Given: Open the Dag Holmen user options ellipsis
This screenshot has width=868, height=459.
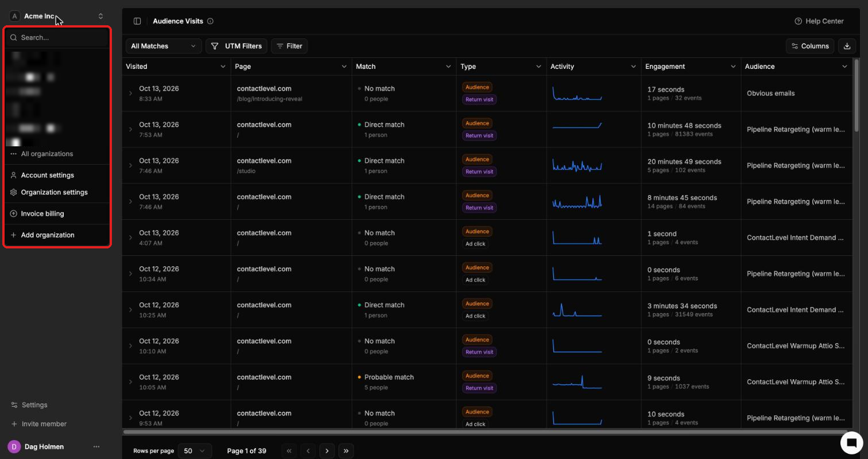Looking at the screenshot, I should tap(96, 446).
